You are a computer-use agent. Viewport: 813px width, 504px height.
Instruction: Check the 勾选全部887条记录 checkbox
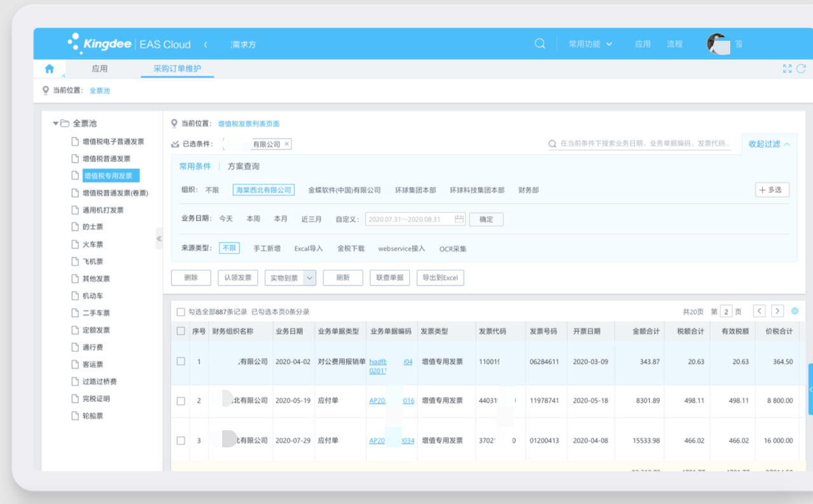(x=180, y=311)
